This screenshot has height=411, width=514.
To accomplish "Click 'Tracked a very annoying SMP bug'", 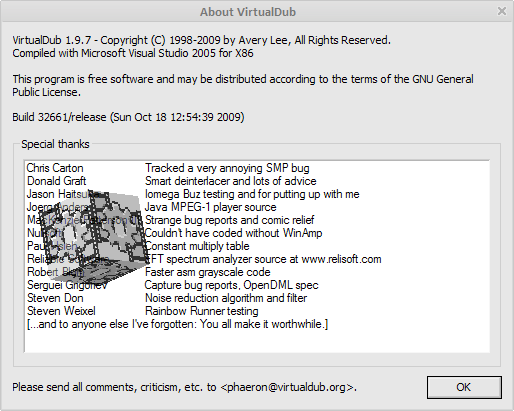I will click(x=227, y=168).
